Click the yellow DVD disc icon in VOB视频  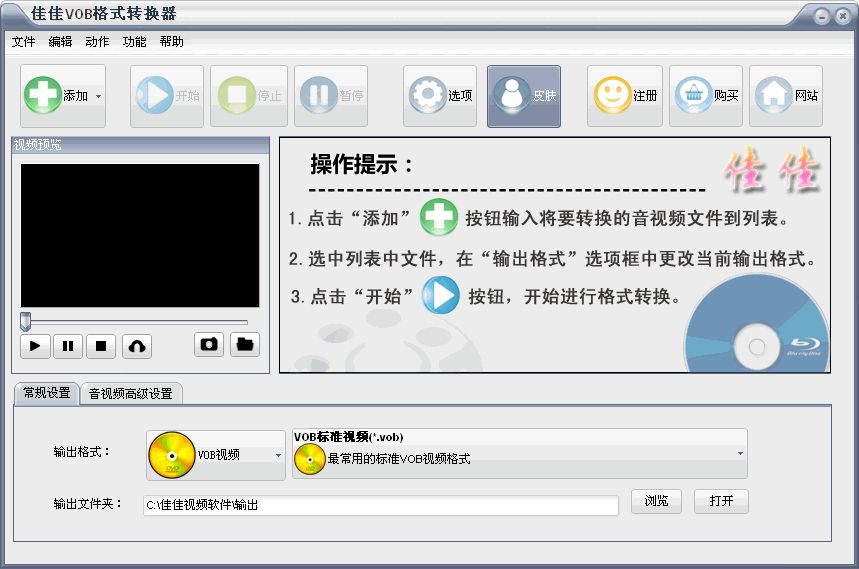[172, 455]
